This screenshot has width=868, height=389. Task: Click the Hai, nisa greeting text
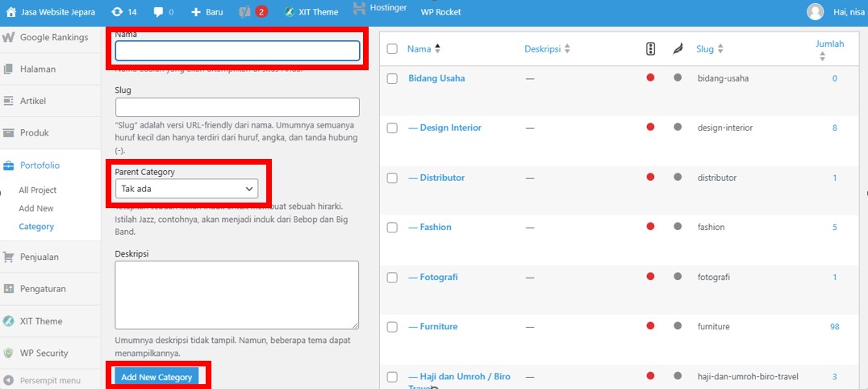point(848,11)
